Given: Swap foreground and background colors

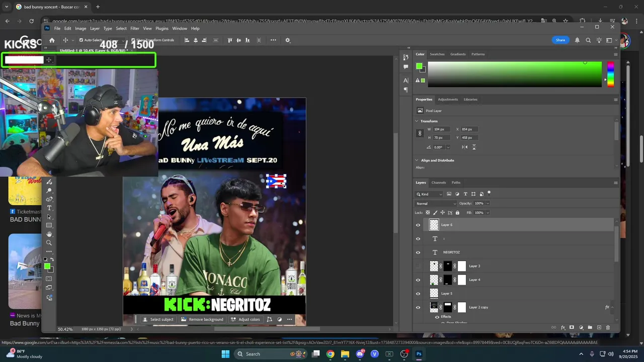Looking at the screenshot, I should [x=52, y=259].
